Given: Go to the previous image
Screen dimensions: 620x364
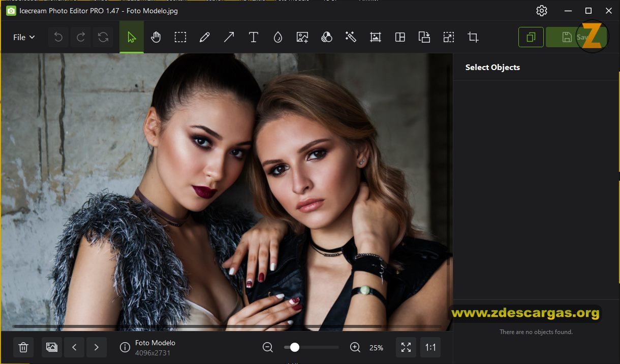Looking at the screenshot, I should tap(74, 347).
